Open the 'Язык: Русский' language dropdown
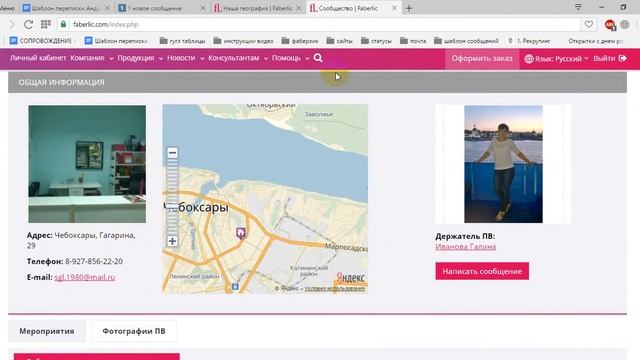This screenshot has height=360, width=640. (x=556, y=58)
